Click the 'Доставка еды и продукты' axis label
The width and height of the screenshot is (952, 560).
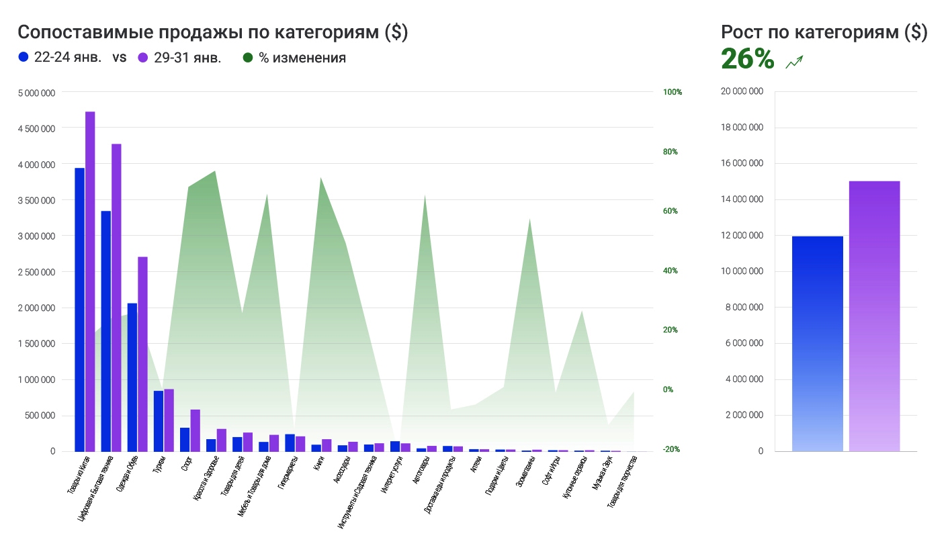[440, 485]
